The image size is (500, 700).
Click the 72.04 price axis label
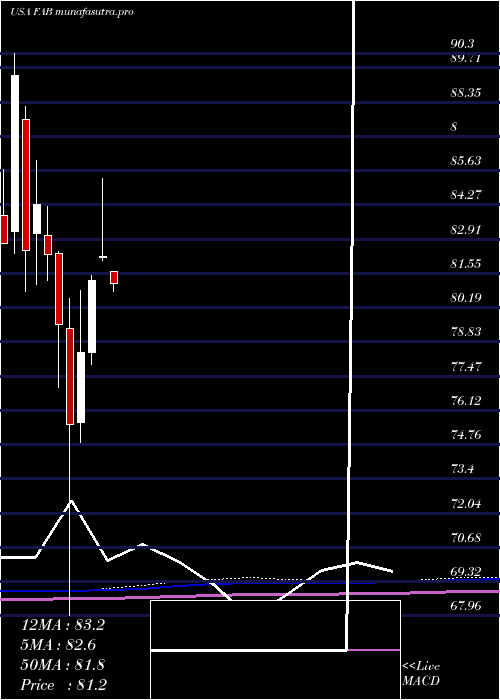[x=466, y=504]
